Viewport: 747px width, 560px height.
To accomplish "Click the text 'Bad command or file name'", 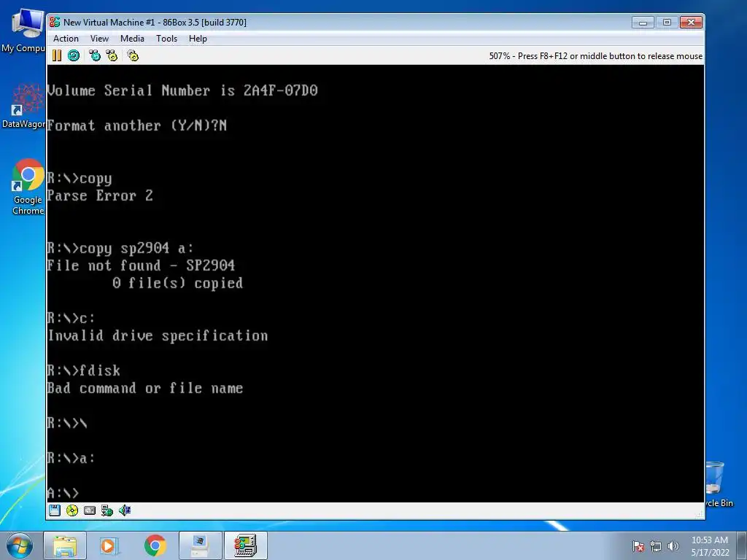I will click(x=145, y=388).
